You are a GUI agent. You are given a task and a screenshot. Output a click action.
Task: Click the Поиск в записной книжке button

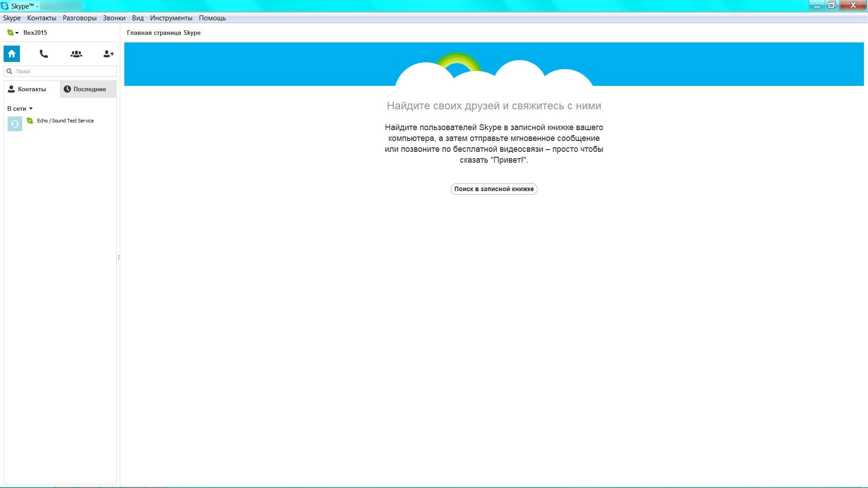(x=494, y=189)
